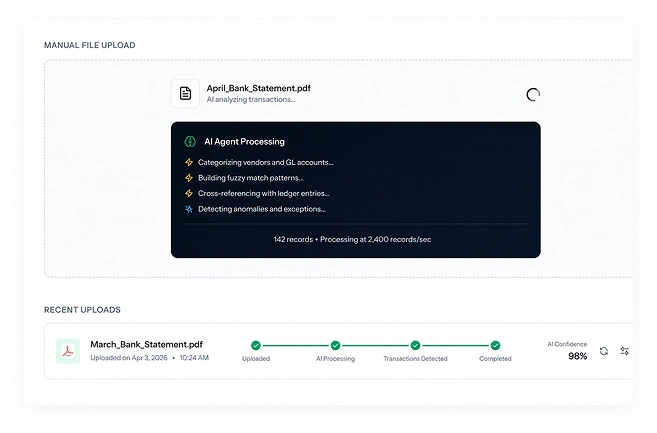Click the brain icon in AI Agent Processing
This screenshot has height=433, width=657.
pos(190,142)
